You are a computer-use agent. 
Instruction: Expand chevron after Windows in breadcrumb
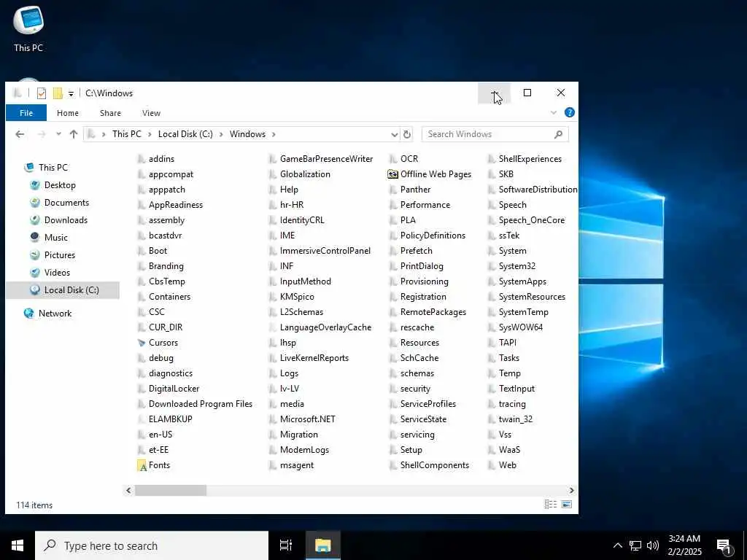tap(274, 134)
